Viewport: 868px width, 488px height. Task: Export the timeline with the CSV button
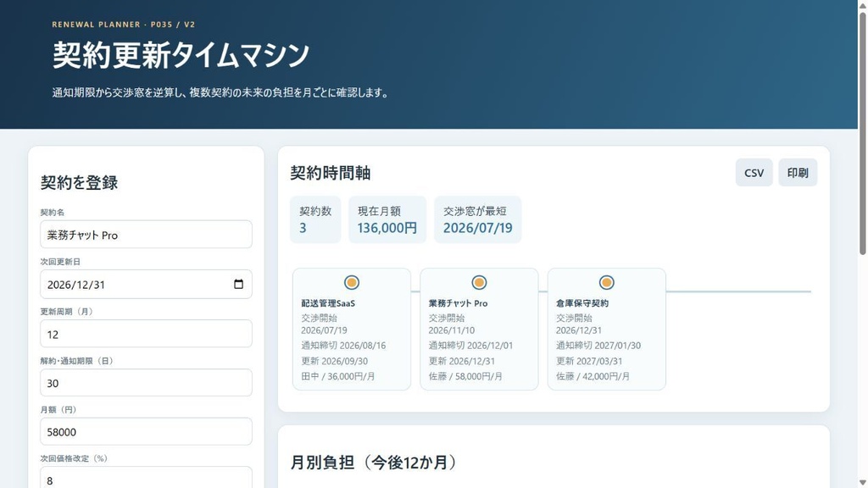coord(754,173)
